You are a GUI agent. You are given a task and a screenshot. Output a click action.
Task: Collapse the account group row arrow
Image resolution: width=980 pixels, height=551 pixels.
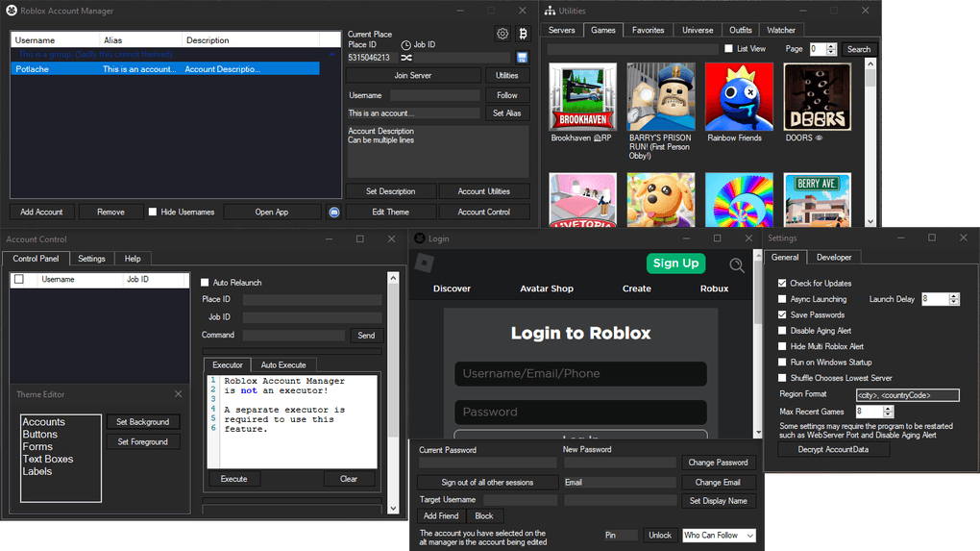coord(331,55)
